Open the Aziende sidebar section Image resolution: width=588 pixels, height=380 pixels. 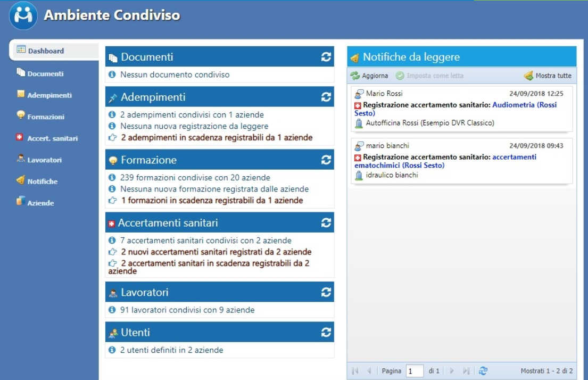pos(40,203)
